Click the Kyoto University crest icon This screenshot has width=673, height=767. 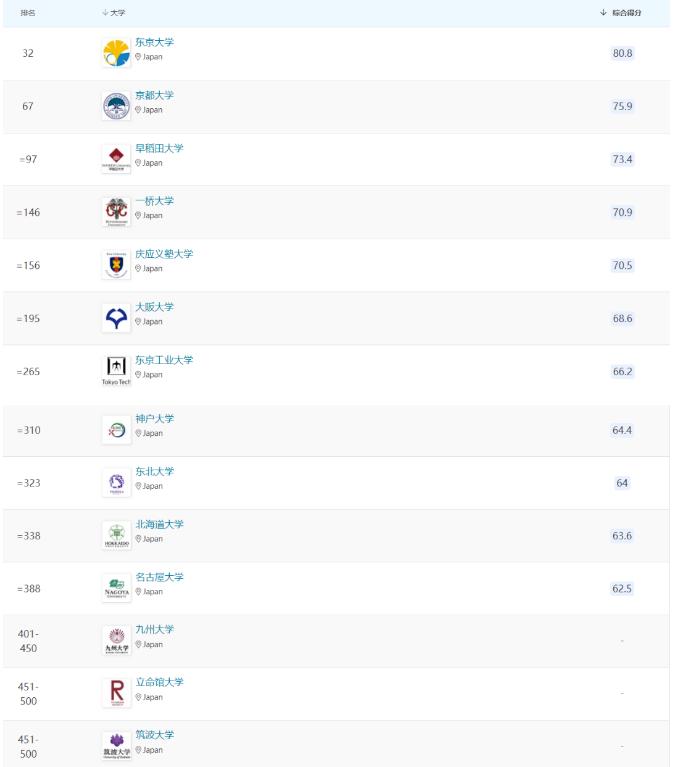point(116,106)
